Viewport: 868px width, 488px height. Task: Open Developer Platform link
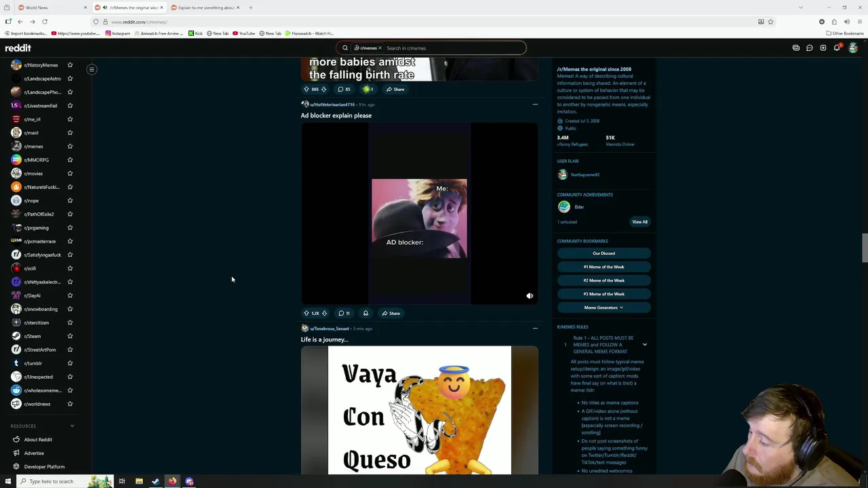(x=44, y=466)
